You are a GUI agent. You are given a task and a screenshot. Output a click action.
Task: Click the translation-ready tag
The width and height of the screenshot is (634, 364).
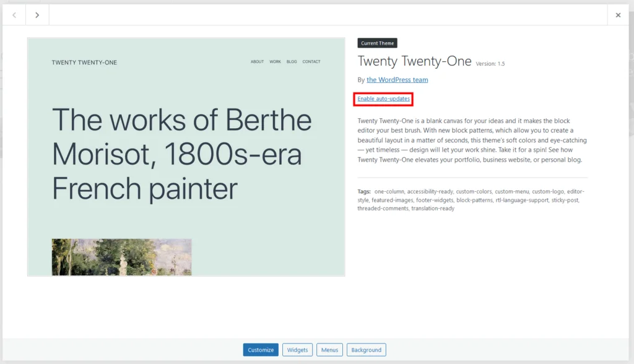[x=434, y=209]
